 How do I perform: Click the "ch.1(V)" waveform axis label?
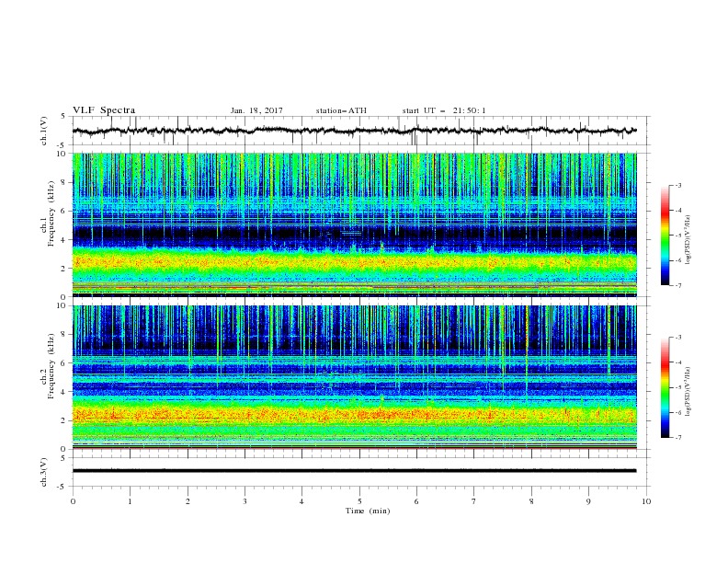pyautogui.click(x=44, y=131)
